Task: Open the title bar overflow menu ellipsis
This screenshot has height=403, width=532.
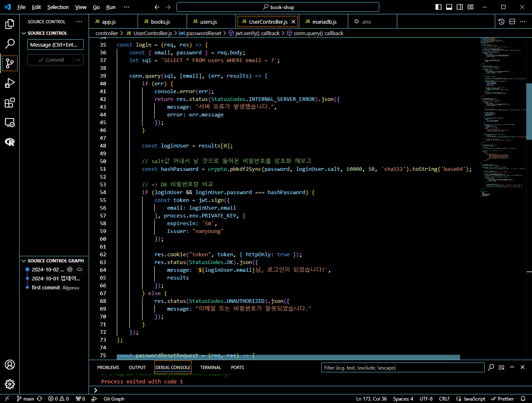Action: tap(127, 7)
